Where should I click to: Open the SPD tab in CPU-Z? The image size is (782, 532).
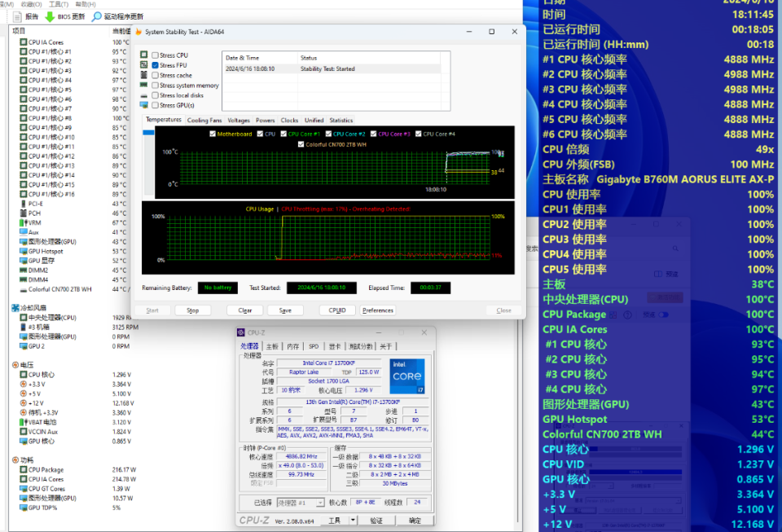(x=313, y=346)
